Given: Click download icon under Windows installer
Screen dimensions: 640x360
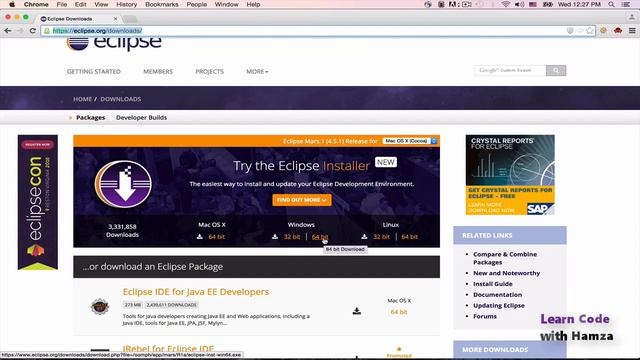Looking at the screenshot, I should (275, 237).
